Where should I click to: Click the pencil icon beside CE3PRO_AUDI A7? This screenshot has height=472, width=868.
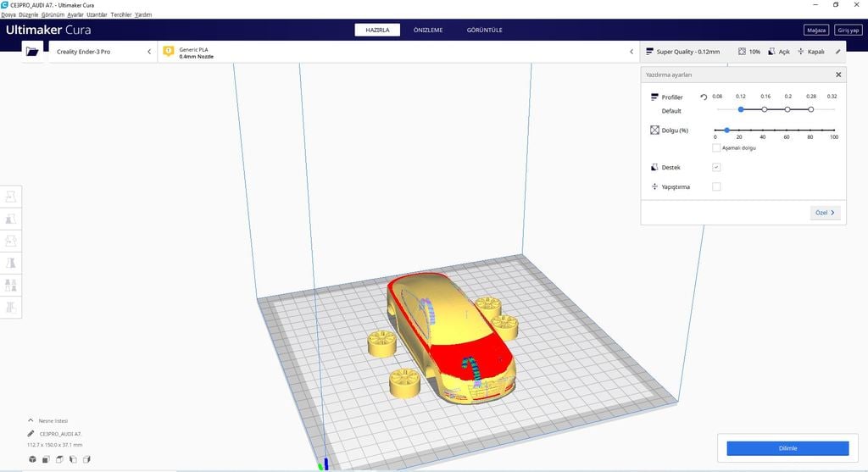[31, 434]
